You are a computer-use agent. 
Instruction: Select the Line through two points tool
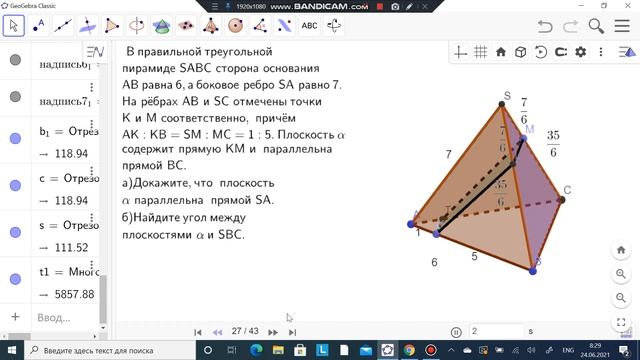[x=63, y=26]
